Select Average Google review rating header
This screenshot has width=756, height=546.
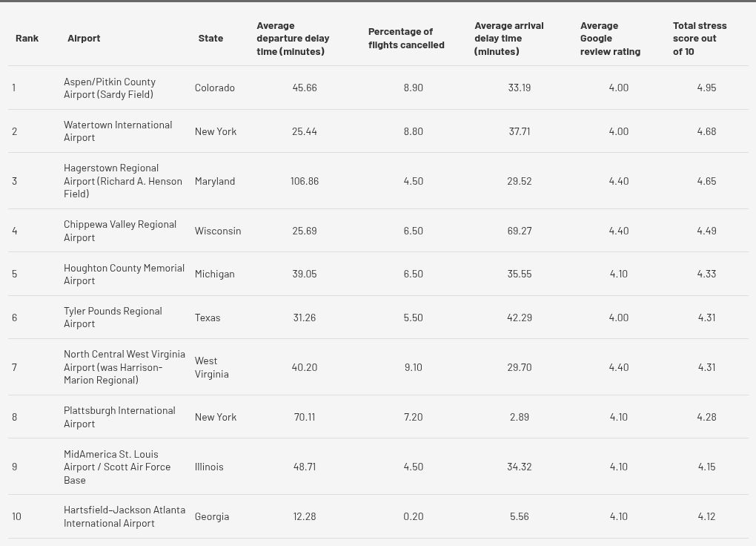click(x=611, y=39)
